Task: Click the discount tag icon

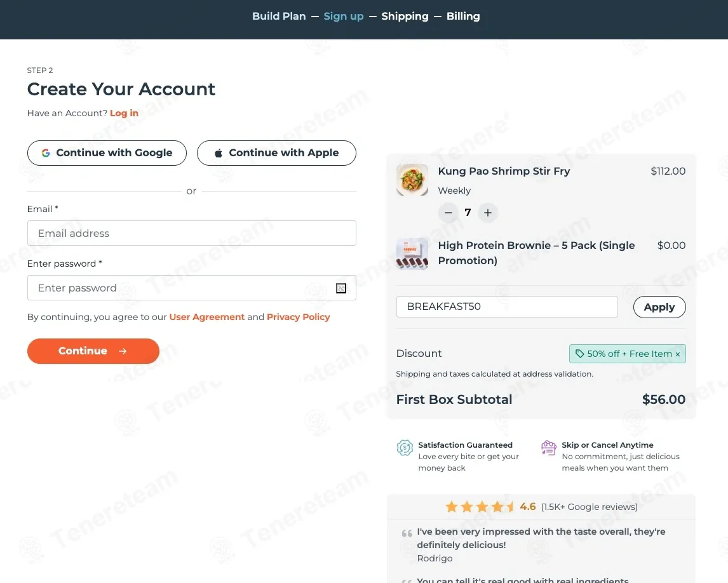Action: 579,354
